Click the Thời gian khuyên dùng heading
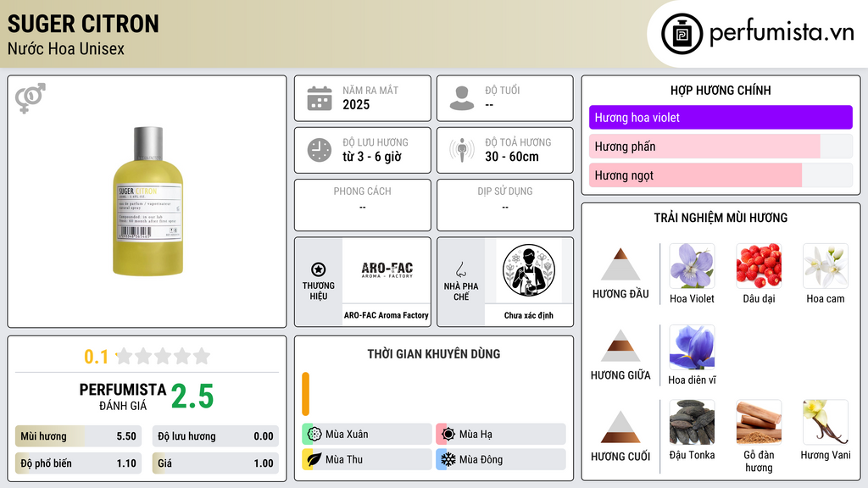868x488 pixels. [x=434, y=354]
